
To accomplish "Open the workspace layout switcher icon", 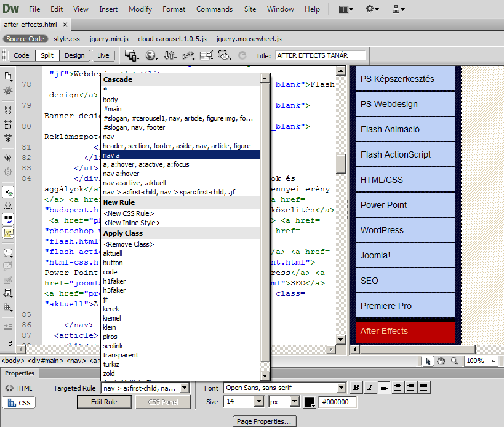I will pyautogui.click(x=346, y=9).
